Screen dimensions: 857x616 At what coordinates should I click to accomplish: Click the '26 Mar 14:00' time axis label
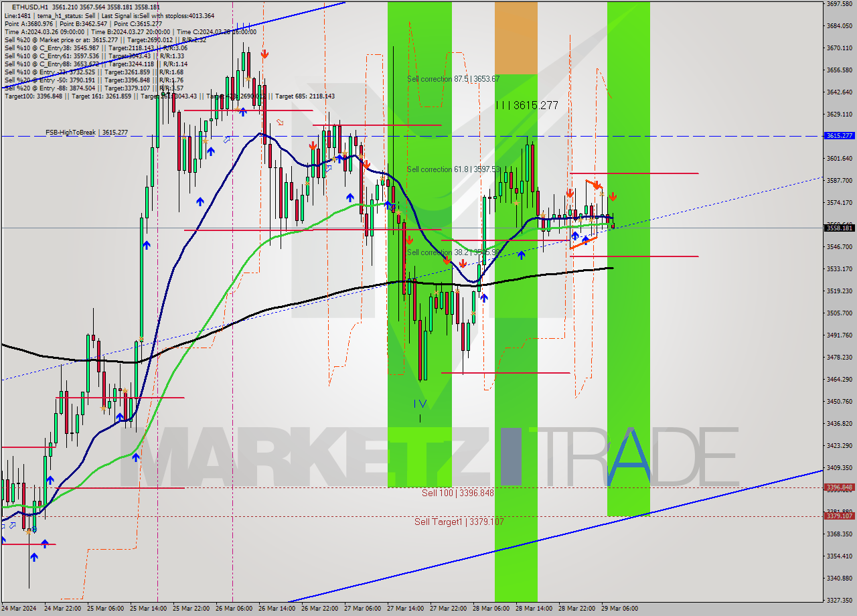coord(277,609)
